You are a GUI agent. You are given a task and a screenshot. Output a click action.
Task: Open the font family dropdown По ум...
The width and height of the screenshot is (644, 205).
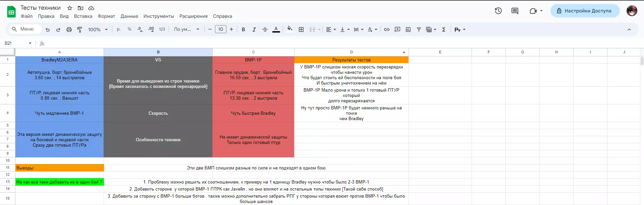coord(186,30)
